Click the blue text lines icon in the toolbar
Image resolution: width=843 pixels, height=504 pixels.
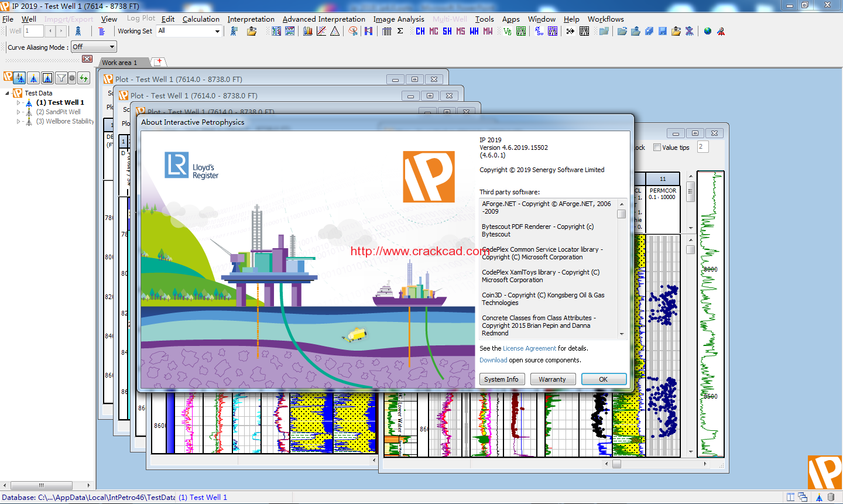101,31
